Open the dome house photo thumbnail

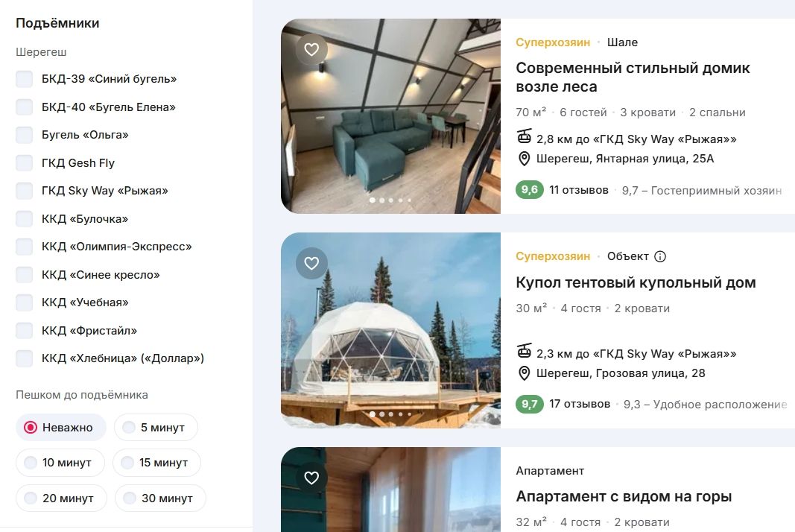click(x=390, y=330)
